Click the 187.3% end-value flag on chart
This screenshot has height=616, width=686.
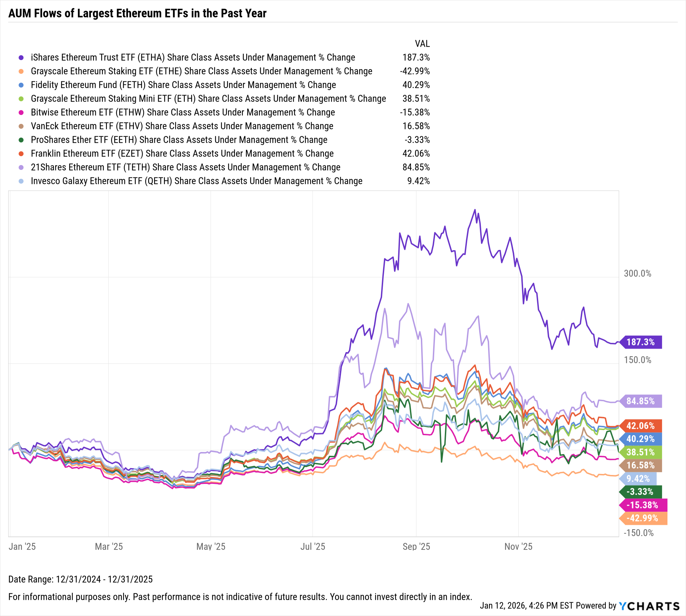tap(641, 342)
